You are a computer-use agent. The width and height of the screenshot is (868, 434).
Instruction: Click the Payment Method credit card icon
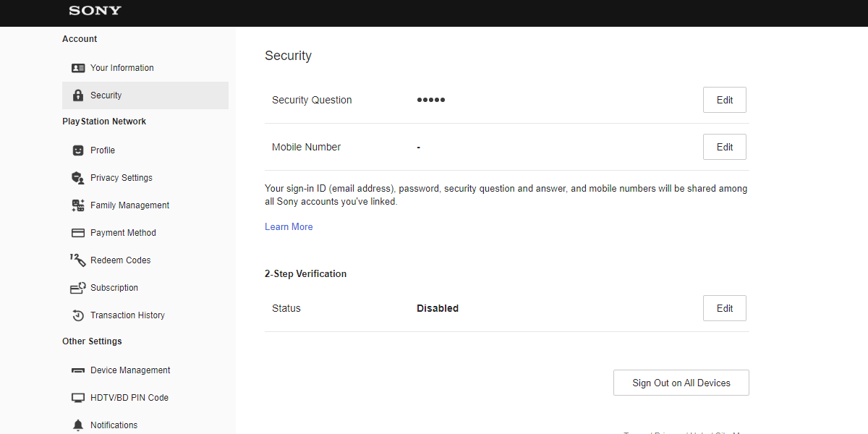point(78,233)
